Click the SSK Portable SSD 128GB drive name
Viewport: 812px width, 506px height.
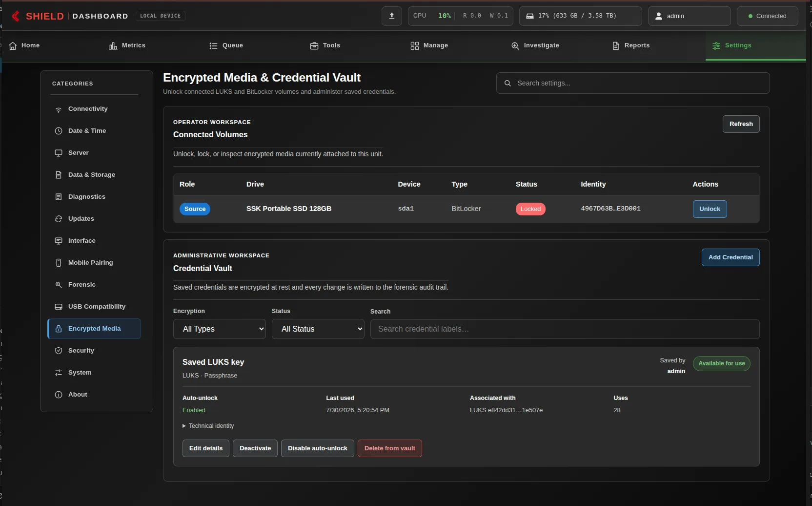289,209
